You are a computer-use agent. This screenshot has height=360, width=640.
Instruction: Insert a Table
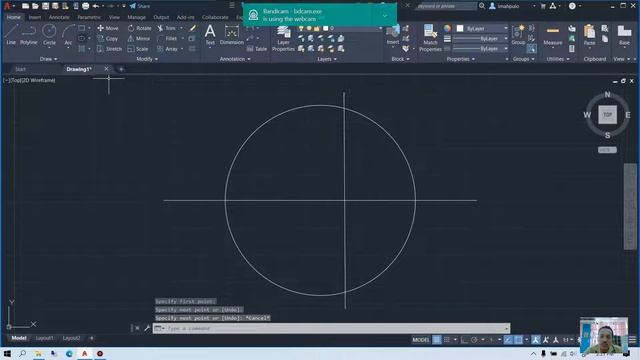[257, 49]
